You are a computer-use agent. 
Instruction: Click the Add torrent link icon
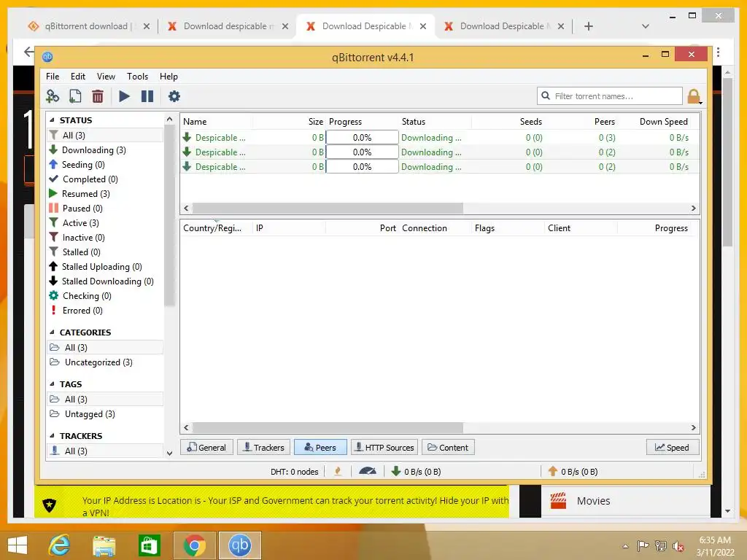coord(53,96)
